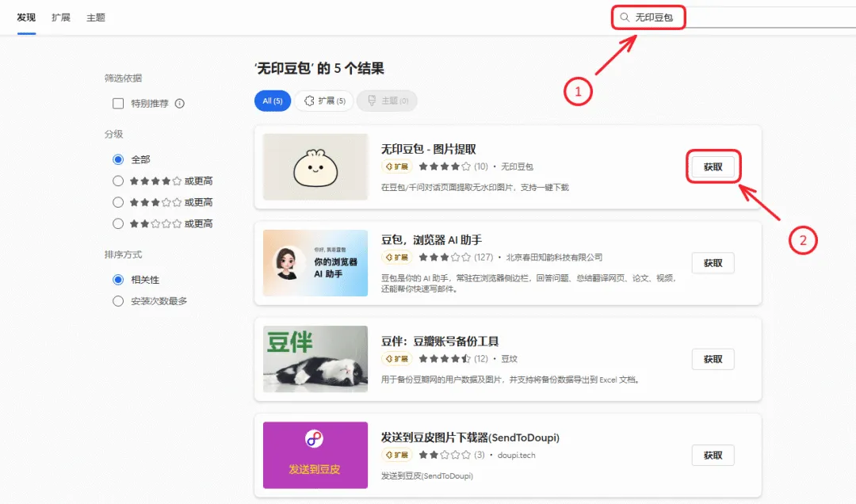Click the 无印豆包 extension description text
Screen dimensions: 856x504
pyautogui.click(x=475, y=187)
